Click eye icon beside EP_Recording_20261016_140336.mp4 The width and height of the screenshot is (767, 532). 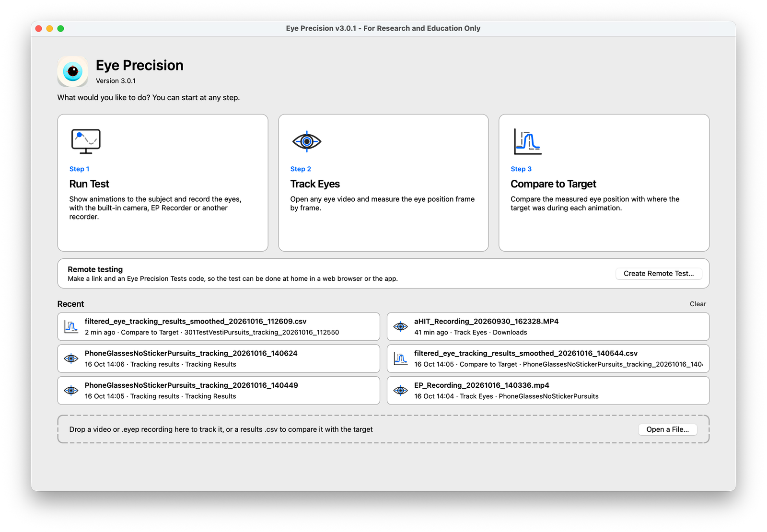coord(401,391)
